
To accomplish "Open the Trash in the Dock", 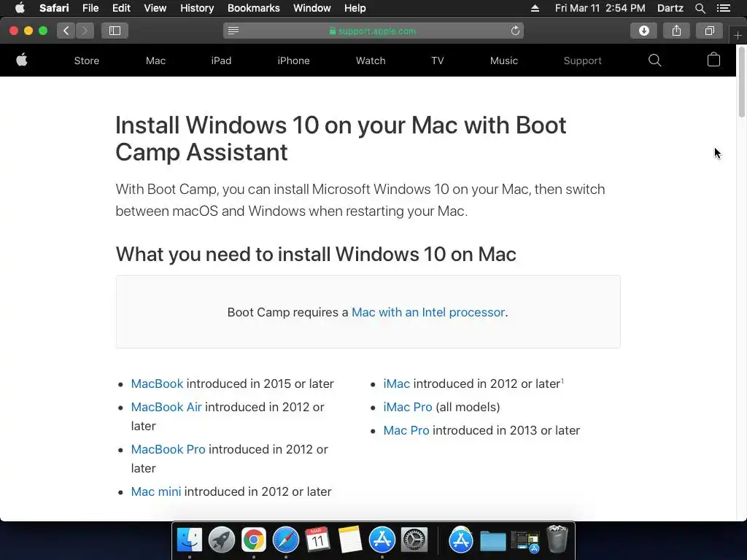I will pos(557,539).
